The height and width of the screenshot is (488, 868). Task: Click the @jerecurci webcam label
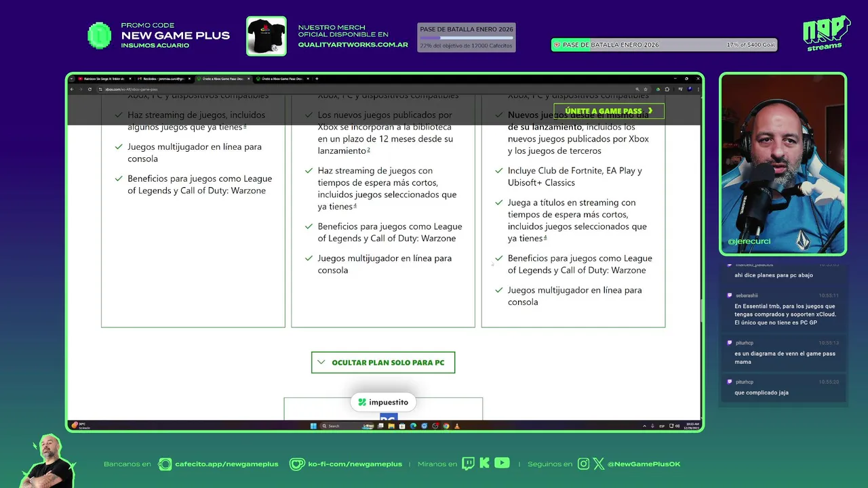coord(749,241)
